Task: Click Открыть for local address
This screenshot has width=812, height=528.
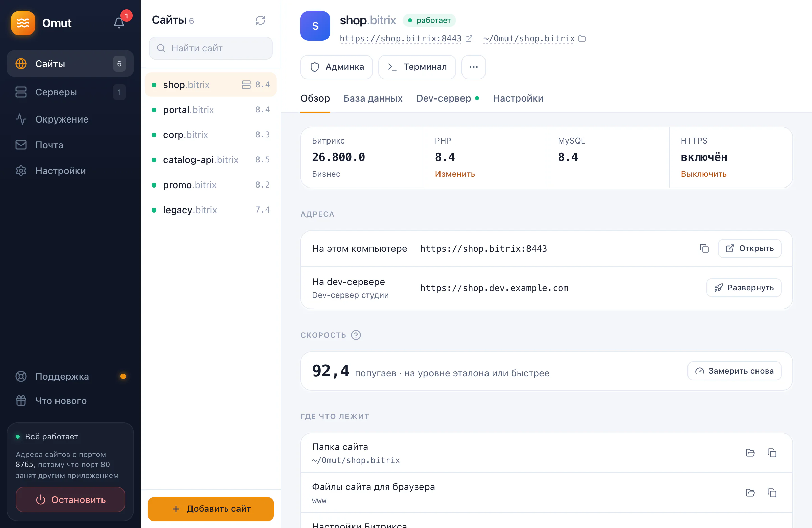Action: click(749, 248)
